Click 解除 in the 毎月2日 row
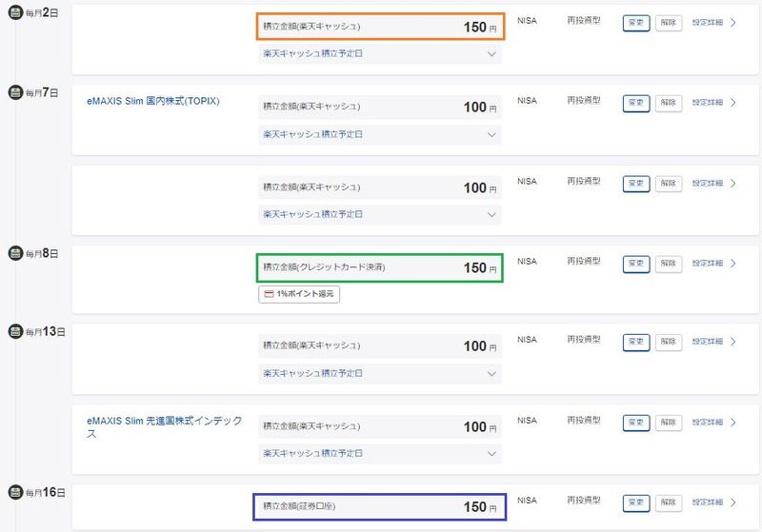 click(669, 23)
